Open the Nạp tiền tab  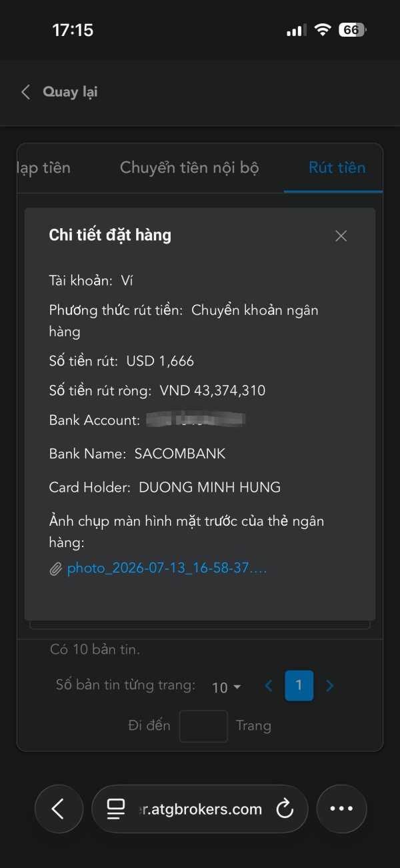pyautogui.click(x=43, y=167)
